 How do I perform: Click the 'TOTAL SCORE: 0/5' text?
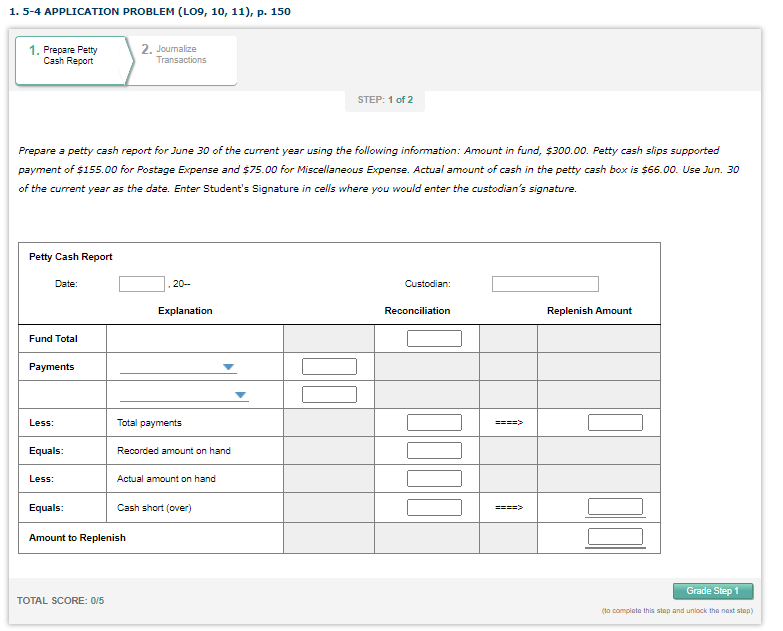60,601
